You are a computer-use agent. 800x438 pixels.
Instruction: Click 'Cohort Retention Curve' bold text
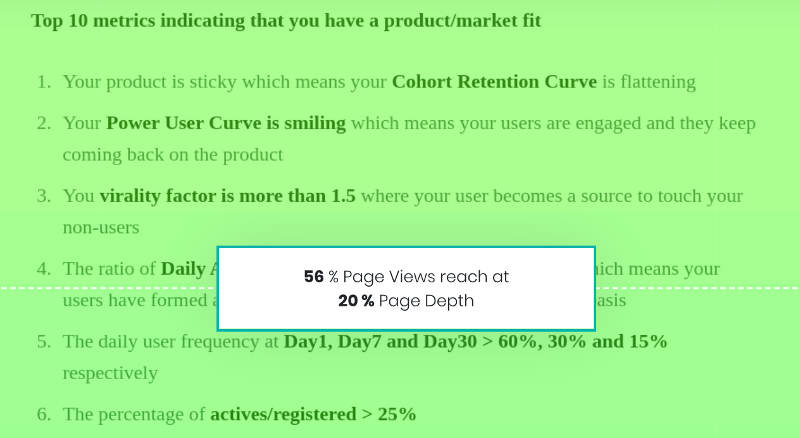point(494,82)
